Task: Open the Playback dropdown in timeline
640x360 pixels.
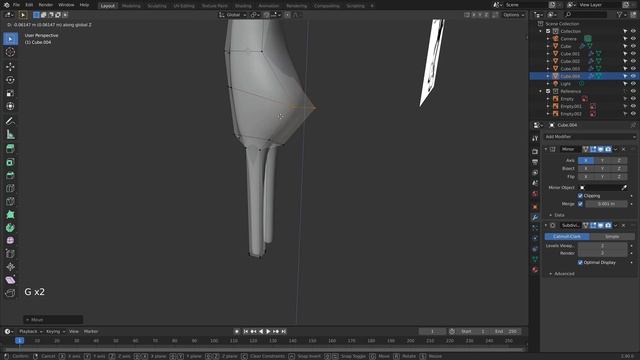Action: point(30,331)
